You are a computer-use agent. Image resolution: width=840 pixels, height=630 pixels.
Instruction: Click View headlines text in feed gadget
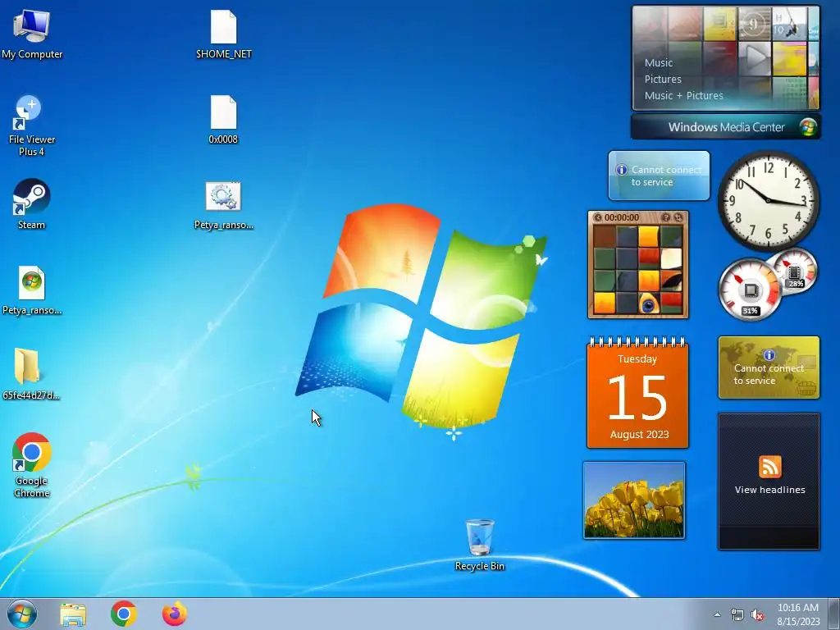pyautogui.click(x=769, y=490)
